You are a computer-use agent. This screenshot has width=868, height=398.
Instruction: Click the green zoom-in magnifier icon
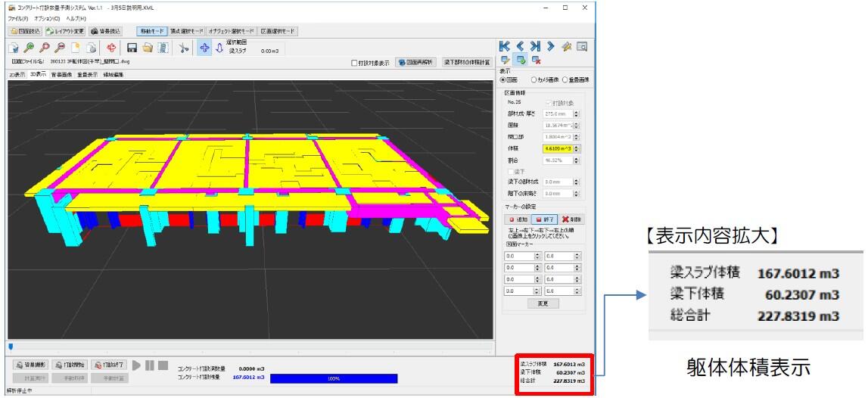point(30,48)
